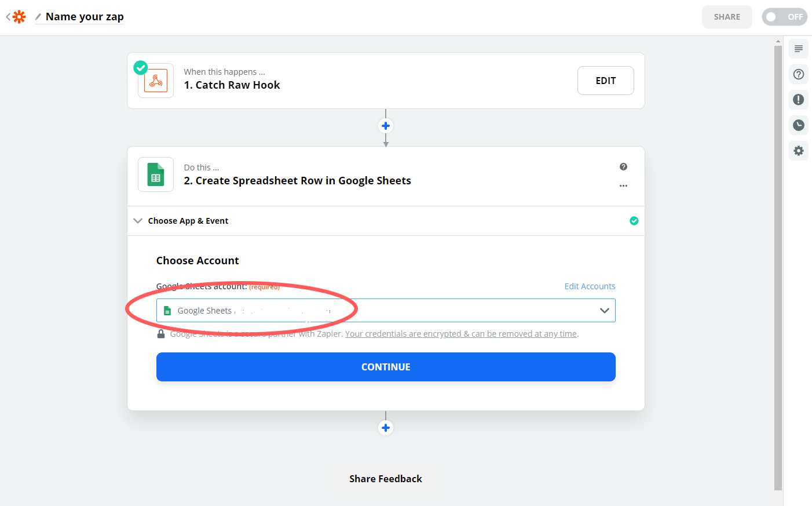Collapse the Choose App & Event section
The image size is (812, 506).
coord(138,221)
